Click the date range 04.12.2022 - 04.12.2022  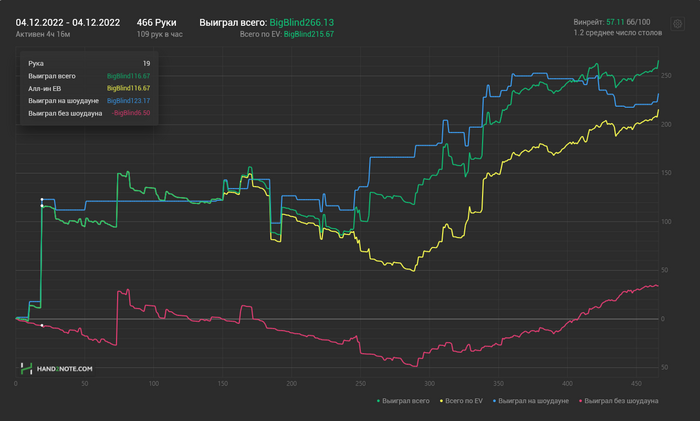pyautogui.click(x=68, y=22)
